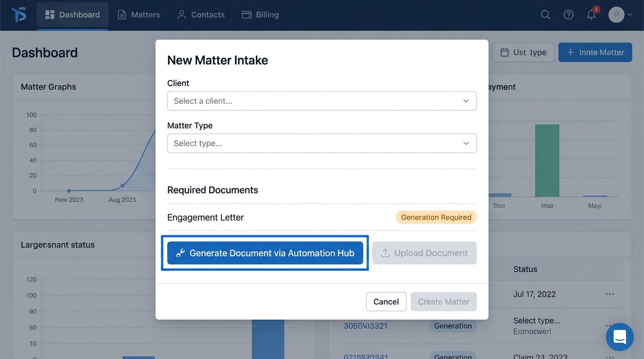Click the app logo in top left

tap(19, 14)
